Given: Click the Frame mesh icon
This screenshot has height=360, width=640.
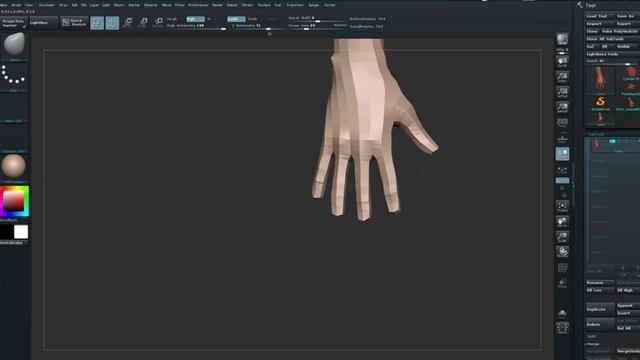Looking at the screenshot, I should (x=562, y=206).
